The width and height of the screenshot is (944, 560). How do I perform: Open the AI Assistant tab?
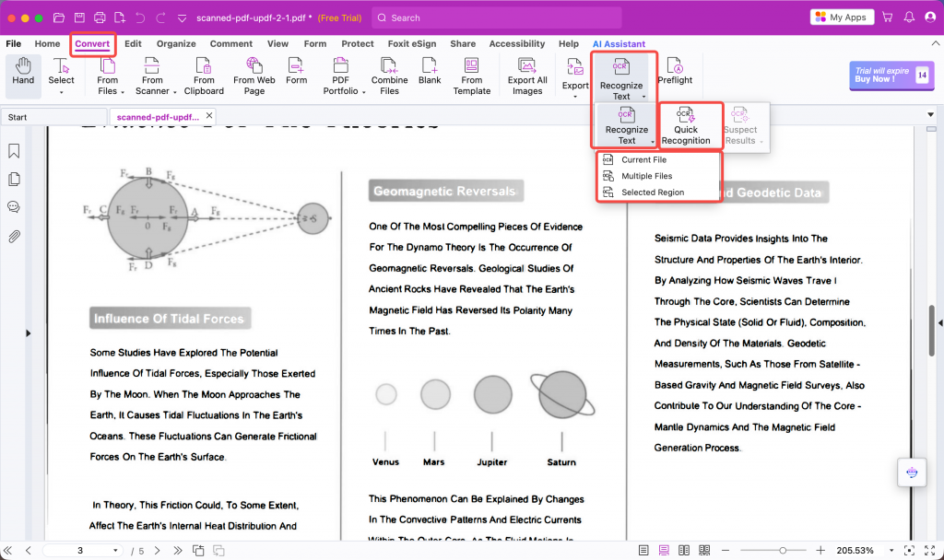pyautogui.click(x=619, y=44)
